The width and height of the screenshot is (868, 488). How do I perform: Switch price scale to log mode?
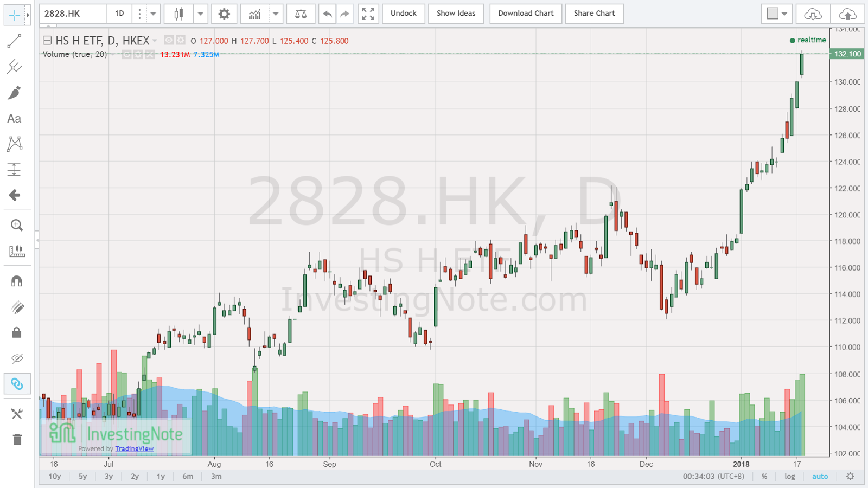tap(789, 476)
